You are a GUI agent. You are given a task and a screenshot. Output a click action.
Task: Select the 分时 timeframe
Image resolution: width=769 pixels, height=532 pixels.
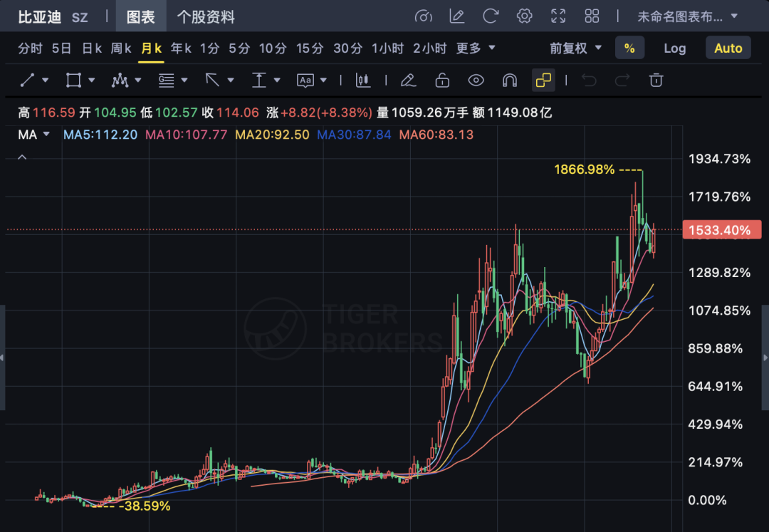[x=31, y=48]
